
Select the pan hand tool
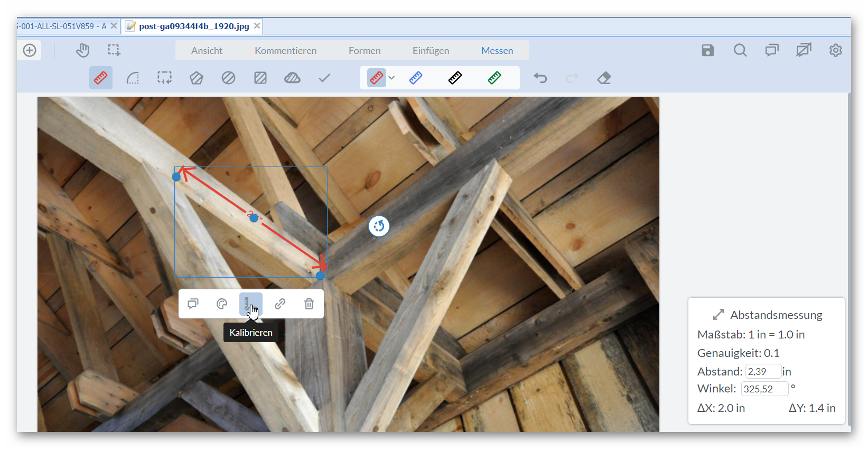tap(82, 50)
